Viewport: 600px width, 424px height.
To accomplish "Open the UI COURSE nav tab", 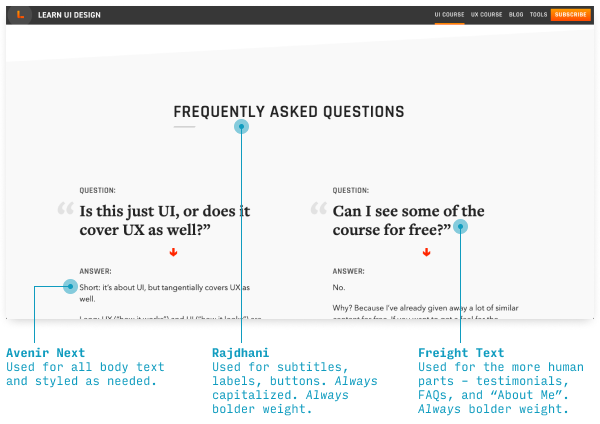I will click(449, 15).
